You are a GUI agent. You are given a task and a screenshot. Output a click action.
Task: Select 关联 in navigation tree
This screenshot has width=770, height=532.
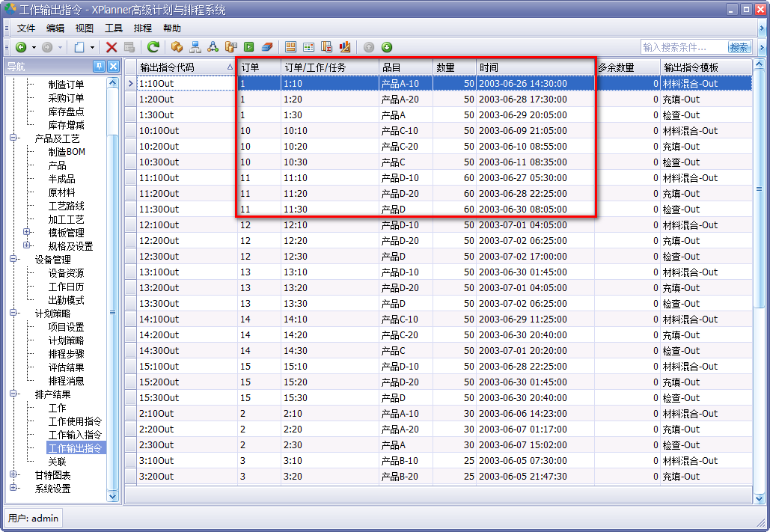click(x=57, y=462)
